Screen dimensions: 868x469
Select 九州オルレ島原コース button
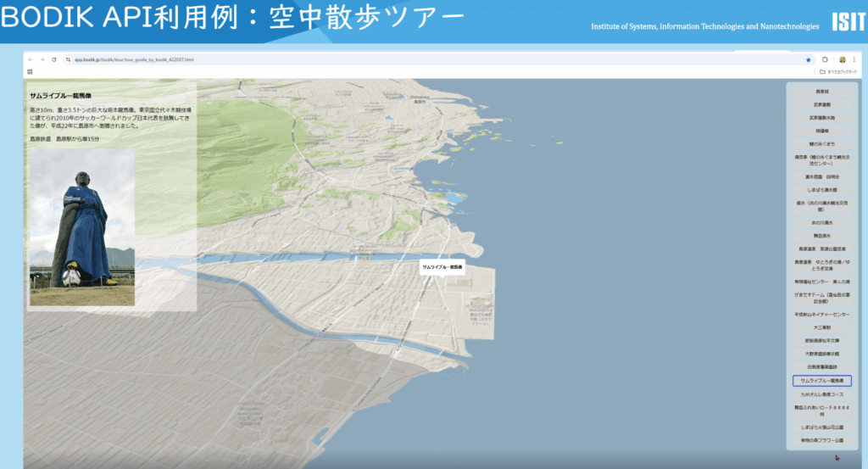822,395
